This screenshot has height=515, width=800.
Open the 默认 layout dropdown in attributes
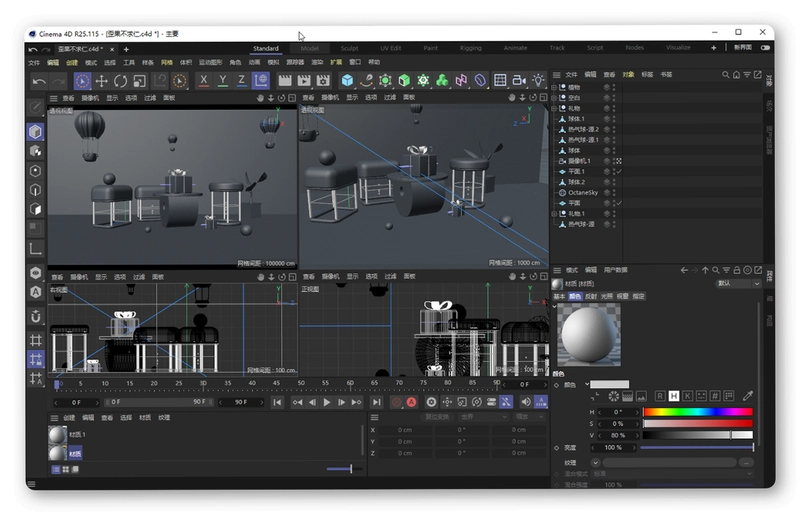(738, 283)
